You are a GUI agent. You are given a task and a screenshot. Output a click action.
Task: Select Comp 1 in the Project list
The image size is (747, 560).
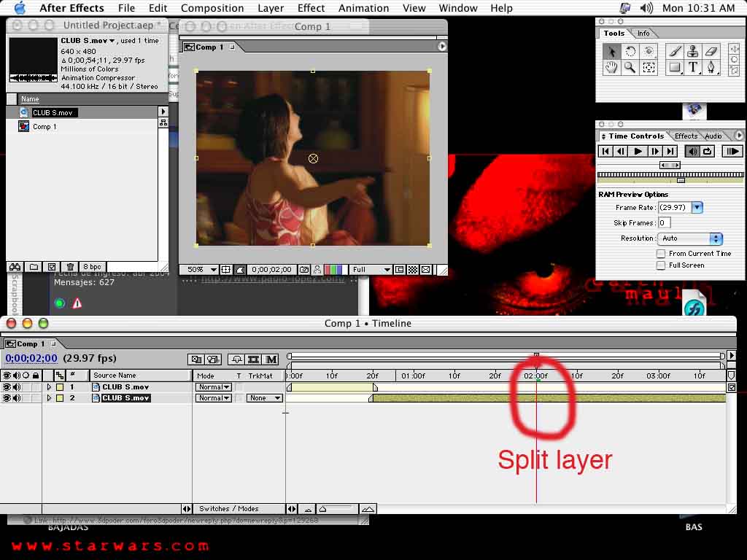[x=44, y=127]
